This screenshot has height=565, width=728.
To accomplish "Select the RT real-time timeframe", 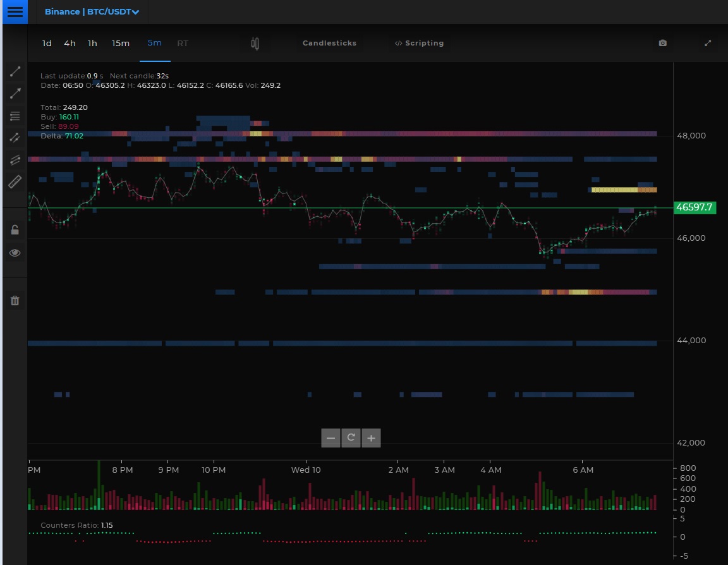I will 183,43.
